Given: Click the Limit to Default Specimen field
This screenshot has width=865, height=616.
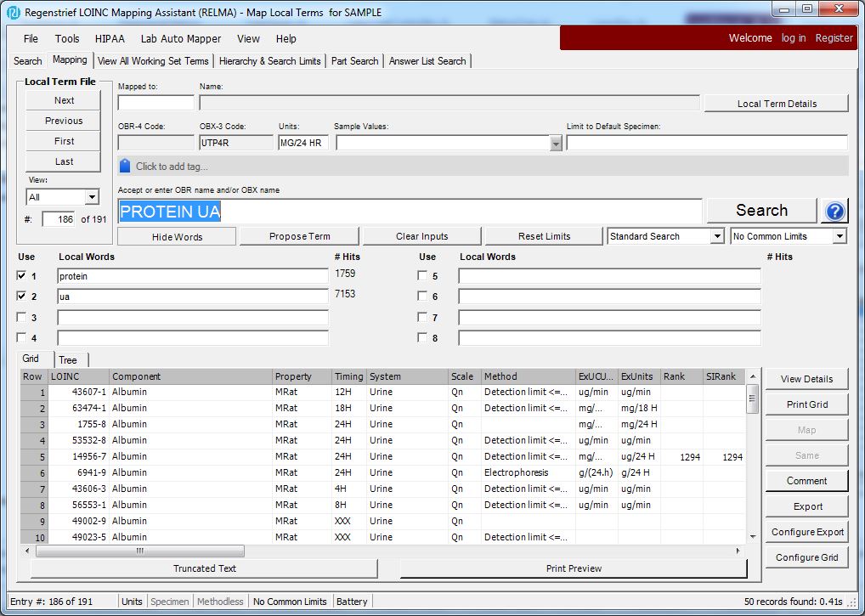Looking at the screenshot, I should tap(707, 143).
